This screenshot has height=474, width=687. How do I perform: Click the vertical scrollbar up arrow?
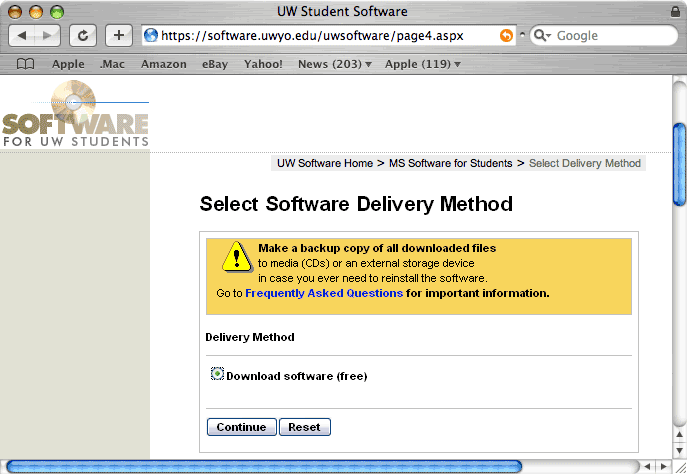[x=680, y=435]
